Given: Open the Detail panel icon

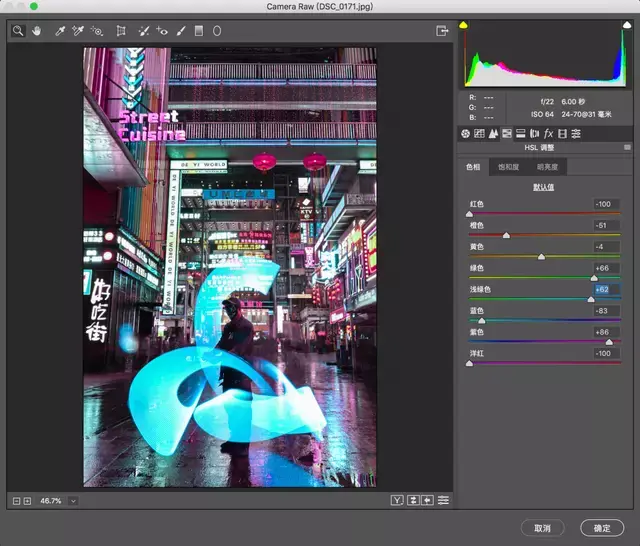Looking at the screenshot, I should click(493, 133).
